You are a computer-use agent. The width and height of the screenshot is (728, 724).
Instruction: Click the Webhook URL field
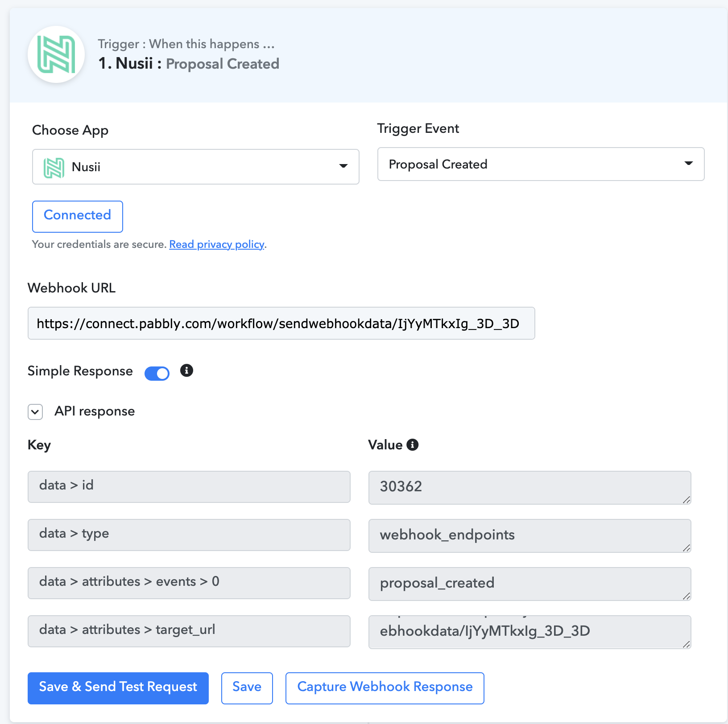coord(281,323)
